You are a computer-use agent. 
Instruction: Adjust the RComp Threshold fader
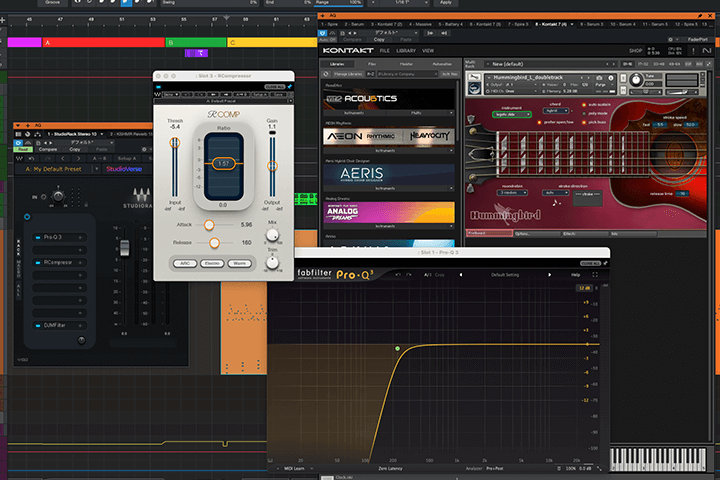pyautogui.click(x=174, y=143)
